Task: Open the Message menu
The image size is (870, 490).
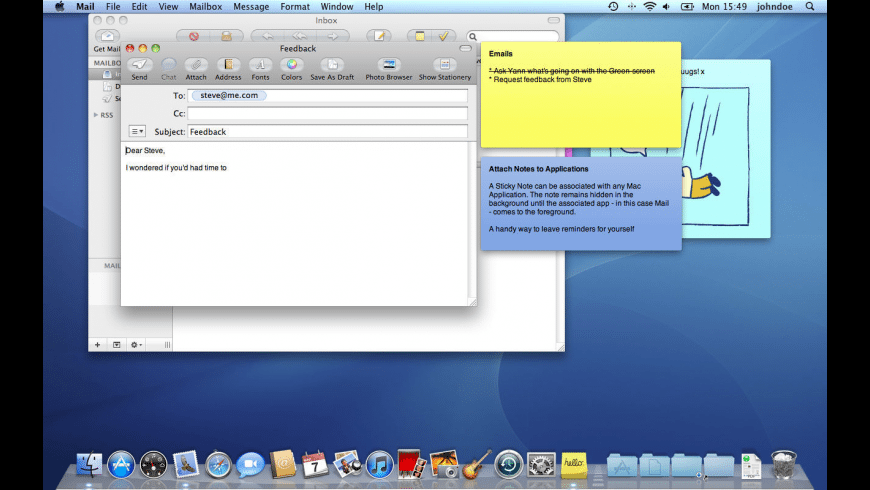Action: pos(251,7)
